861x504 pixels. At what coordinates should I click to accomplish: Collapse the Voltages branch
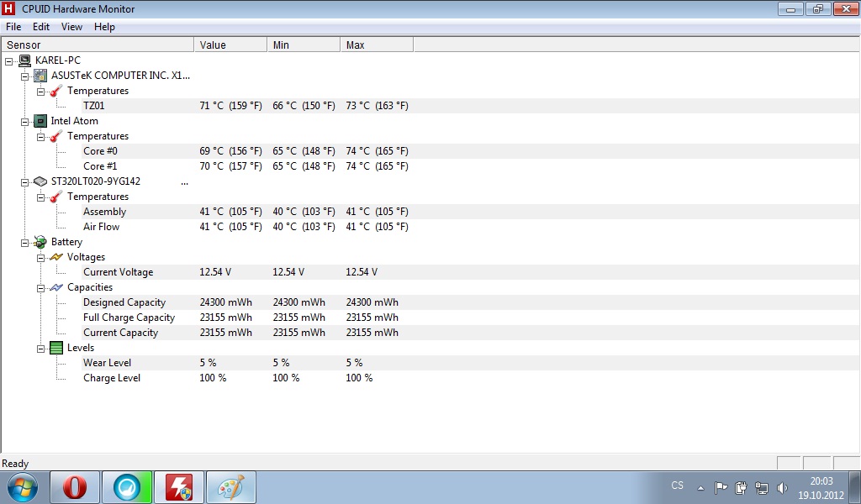(40, 258)
